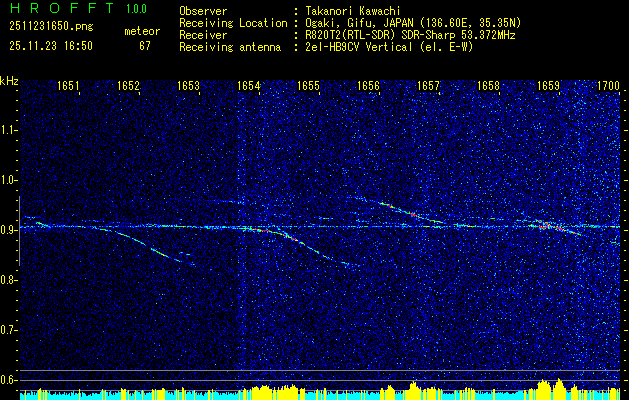Click the Receiving Location label
The height and width of the screenshot is (400, 629).
pos(233,23)
